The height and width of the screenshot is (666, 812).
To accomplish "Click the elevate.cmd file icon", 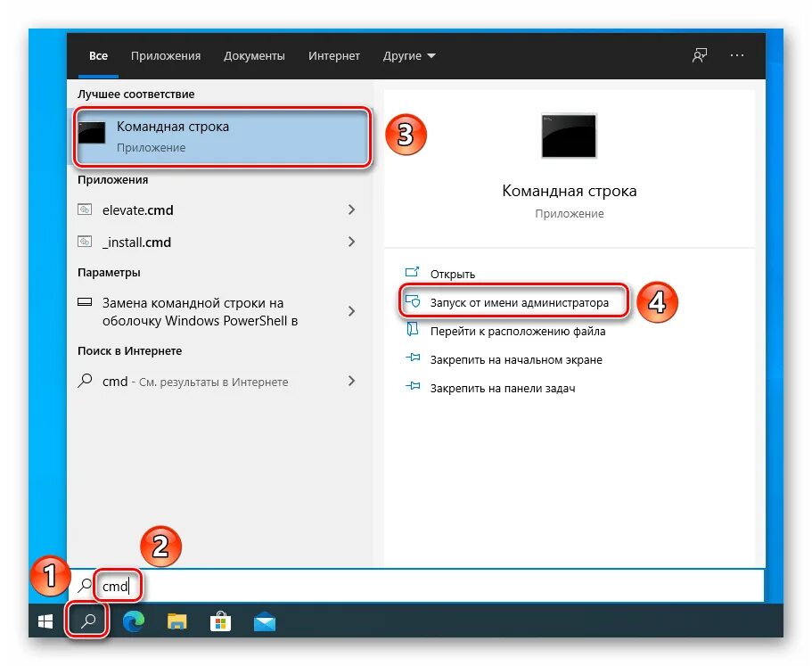I will point(85,210).
